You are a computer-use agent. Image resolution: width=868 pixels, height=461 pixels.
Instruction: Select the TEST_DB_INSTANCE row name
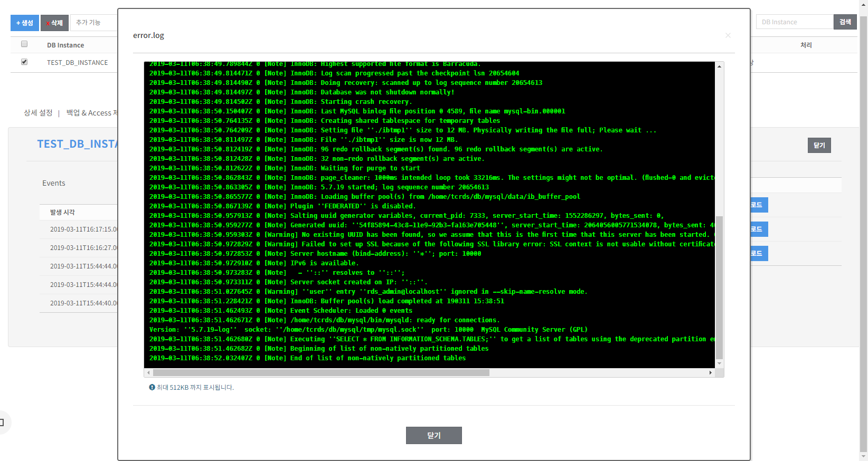click(x=77, y=62)
